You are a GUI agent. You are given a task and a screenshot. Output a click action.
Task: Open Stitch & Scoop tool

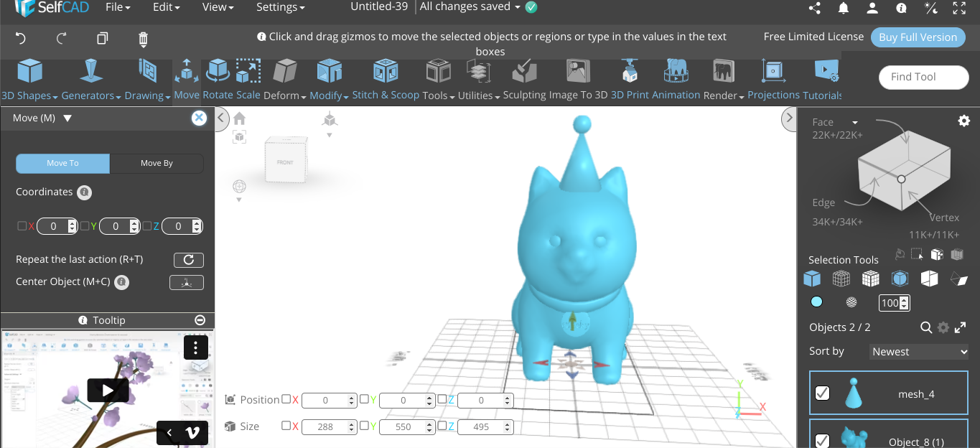(386, 80)
